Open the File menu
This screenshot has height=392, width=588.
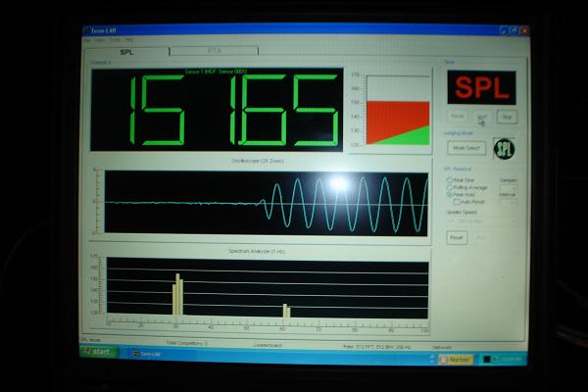click(x=86, y=39)
